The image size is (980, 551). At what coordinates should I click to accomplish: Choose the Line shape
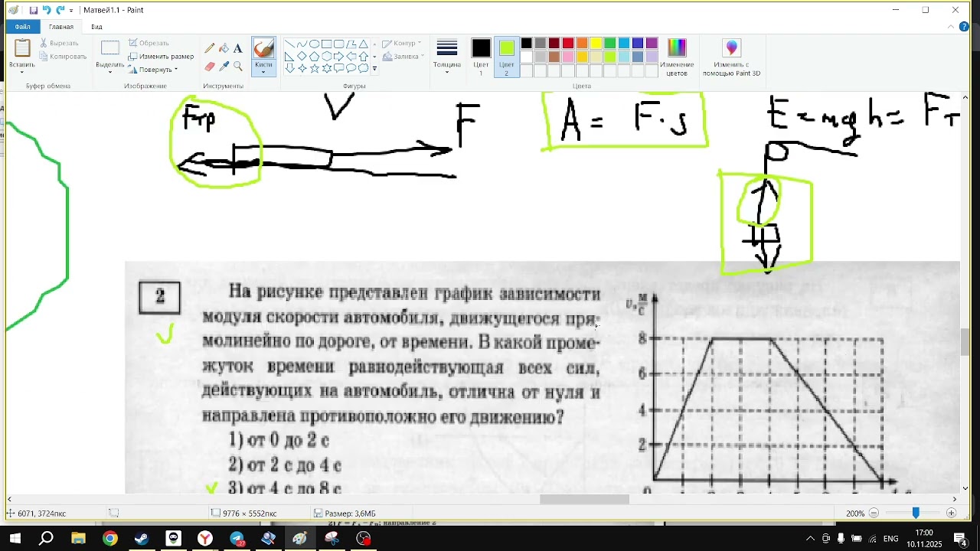pyautogui.click(x=289, y=44)
